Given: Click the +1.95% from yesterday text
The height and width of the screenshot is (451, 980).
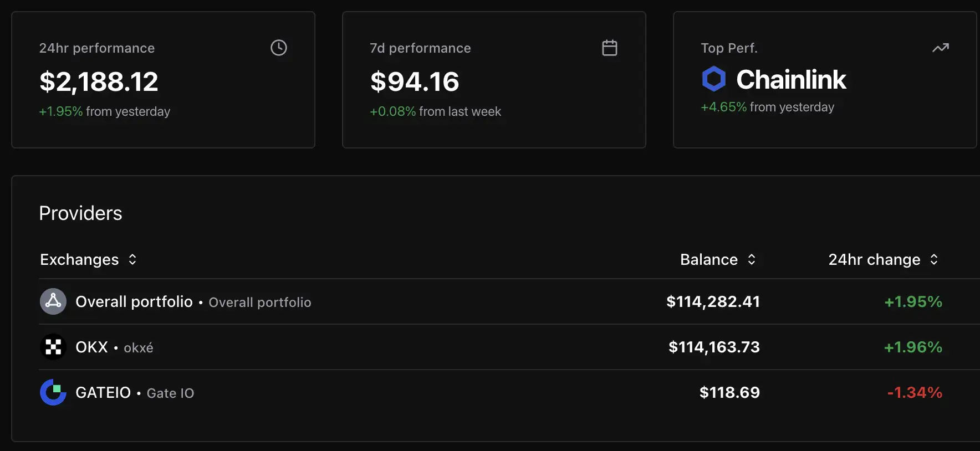Looking at the screenshot, I should (x=104, y=111).
